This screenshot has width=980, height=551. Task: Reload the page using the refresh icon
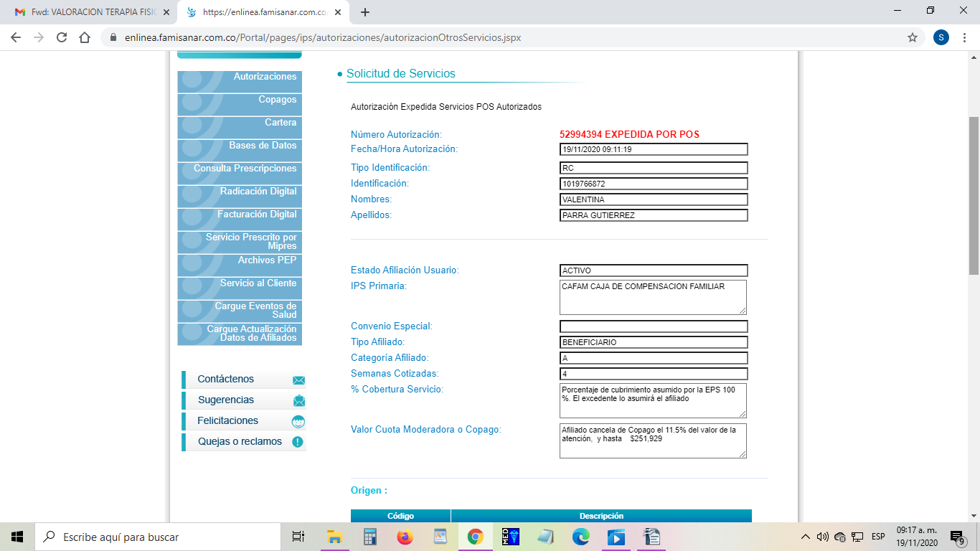tap(62, 37)
